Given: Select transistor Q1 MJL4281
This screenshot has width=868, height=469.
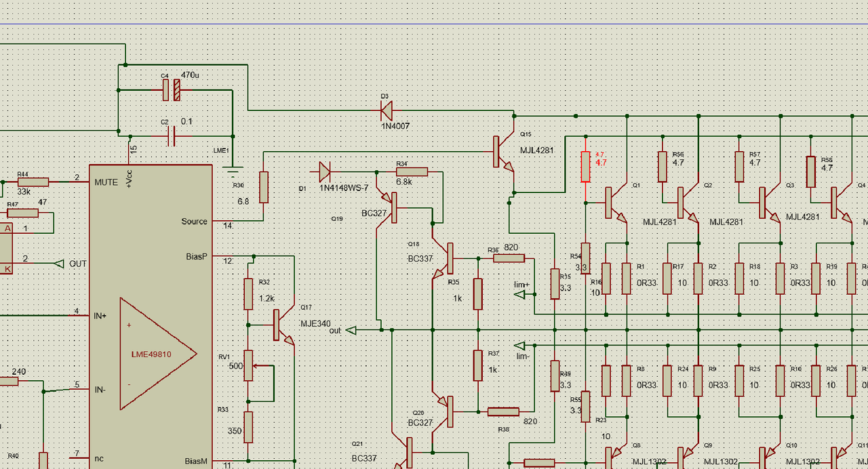Looking at the screenshot, I should 615,203.
